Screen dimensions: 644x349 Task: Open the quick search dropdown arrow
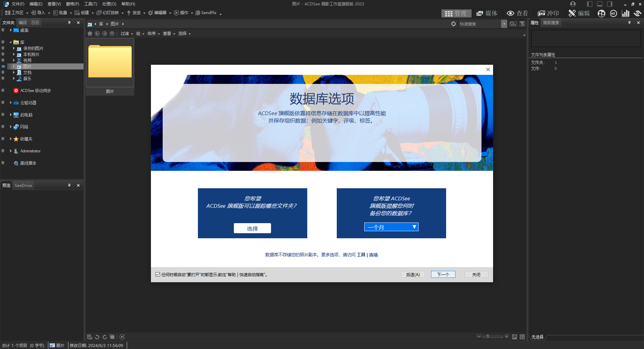click(x=504, y=24)
